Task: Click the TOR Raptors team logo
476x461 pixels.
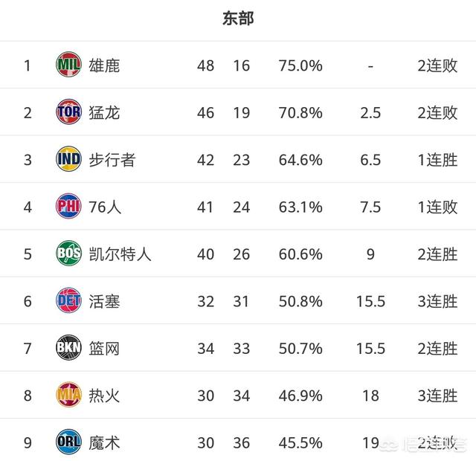Action: pos(68,112)
